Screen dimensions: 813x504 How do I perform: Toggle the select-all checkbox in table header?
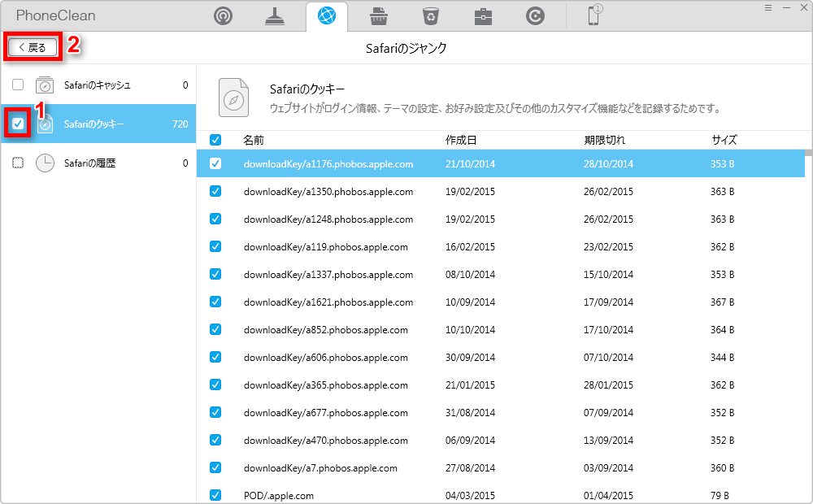pyautogui.click(x=215, y=140)
